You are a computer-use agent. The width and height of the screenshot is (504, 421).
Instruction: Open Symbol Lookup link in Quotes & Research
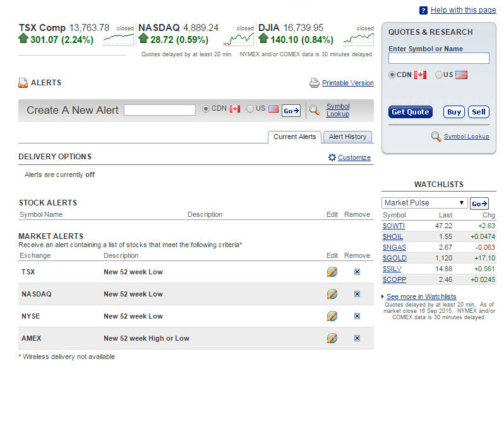467,137
